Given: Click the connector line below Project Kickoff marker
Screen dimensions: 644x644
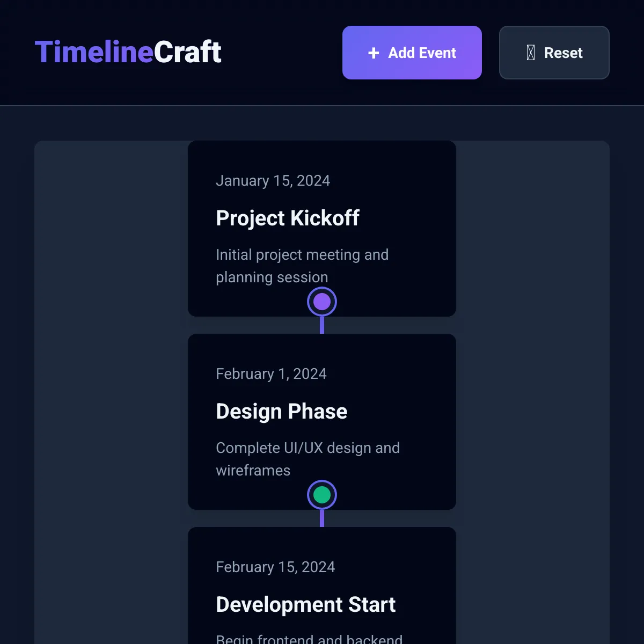Looking at the screenshot, I should coord(322,325).
